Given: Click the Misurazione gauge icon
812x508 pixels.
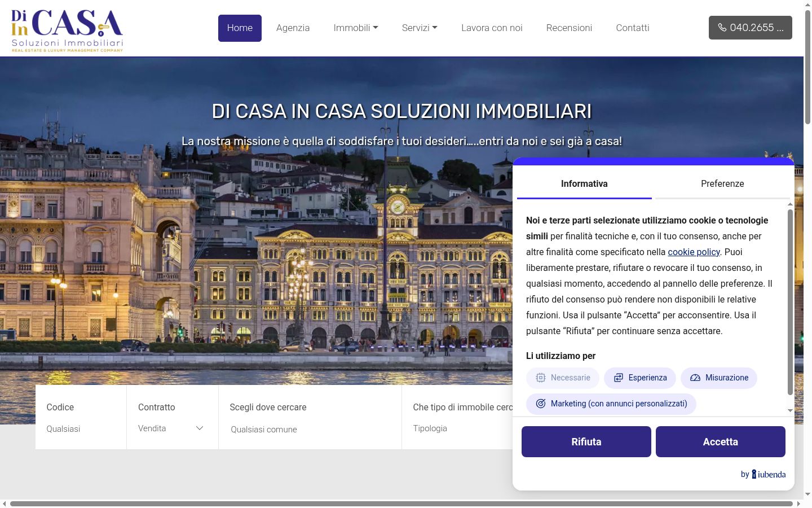Looking at the screenshot, I should tap(695, 378).
